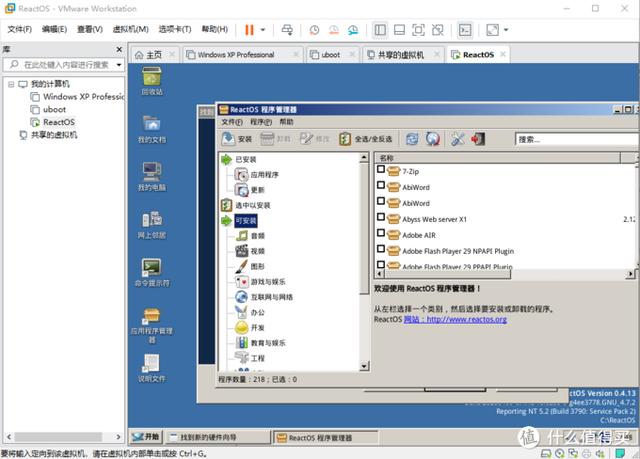Open the 回收站 desktop icon
The image size is (640, 459).
click(152, 81)
